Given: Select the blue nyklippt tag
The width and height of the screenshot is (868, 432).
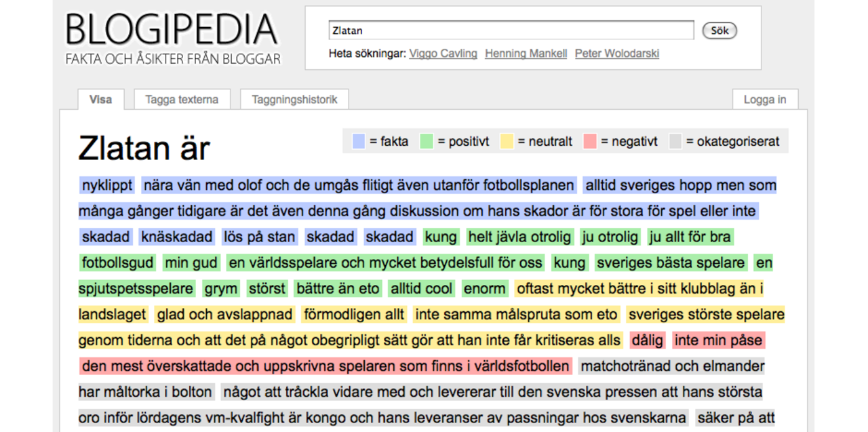Looking at the screenshot, I should click(106, 184).
